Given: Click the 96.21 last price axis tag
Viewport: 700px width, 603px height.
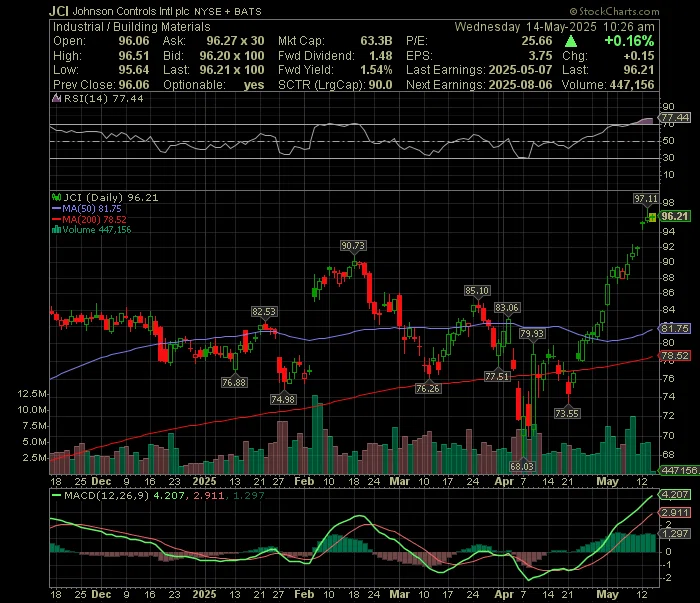Looking at the screenshot, I should click(675, 216).
